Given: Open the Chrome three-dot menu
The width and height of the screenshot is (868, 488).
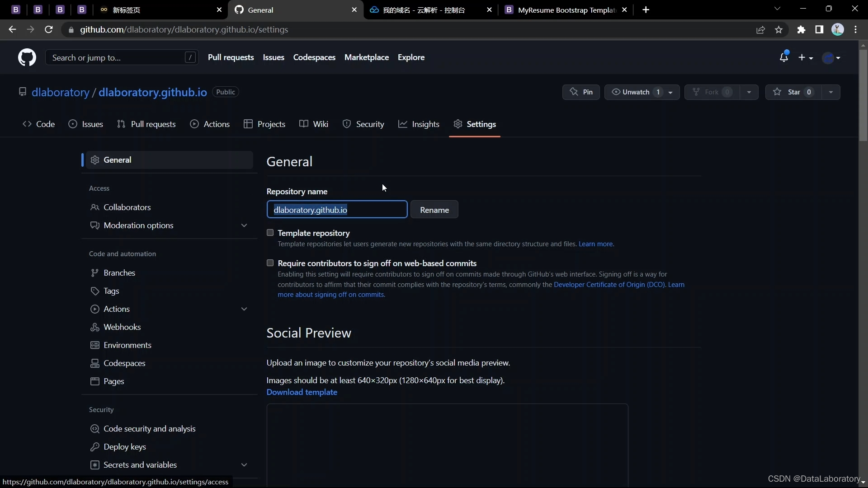Looking at the screenshot, I should [x=856, y=30].
